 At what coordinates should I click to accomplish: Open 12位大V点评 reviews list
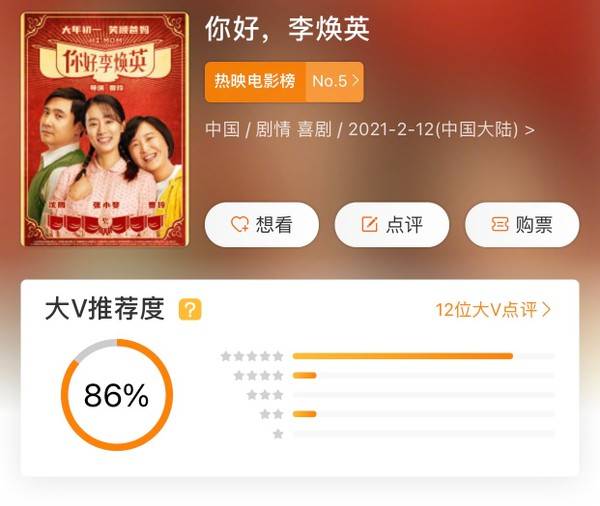[493, 309]
